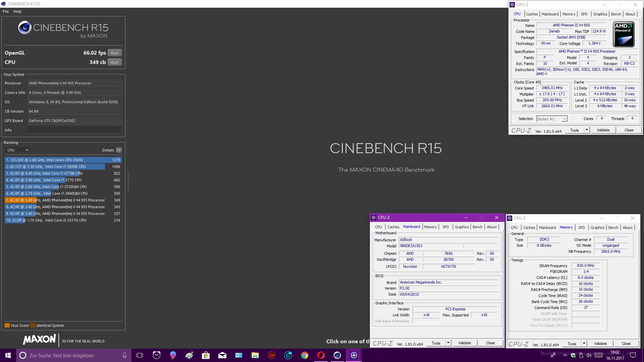
Task: Click Validate in the top CPU-Z window
Action: pyautogui.click(x=603, y=130)
